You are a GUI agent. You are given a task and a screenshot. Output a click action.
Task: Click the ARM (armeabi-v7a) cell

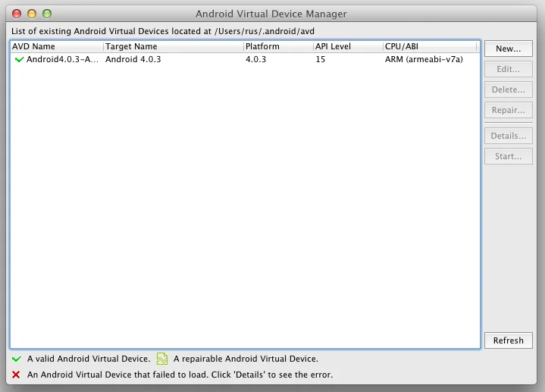coord(423,59)
